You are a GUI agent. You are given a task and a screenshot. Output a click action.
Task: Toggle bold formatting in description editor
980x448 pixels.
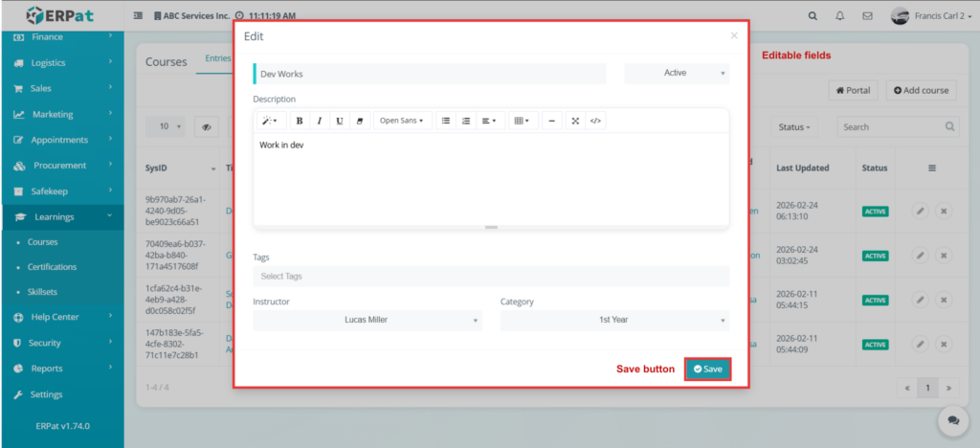click(300, 121)
